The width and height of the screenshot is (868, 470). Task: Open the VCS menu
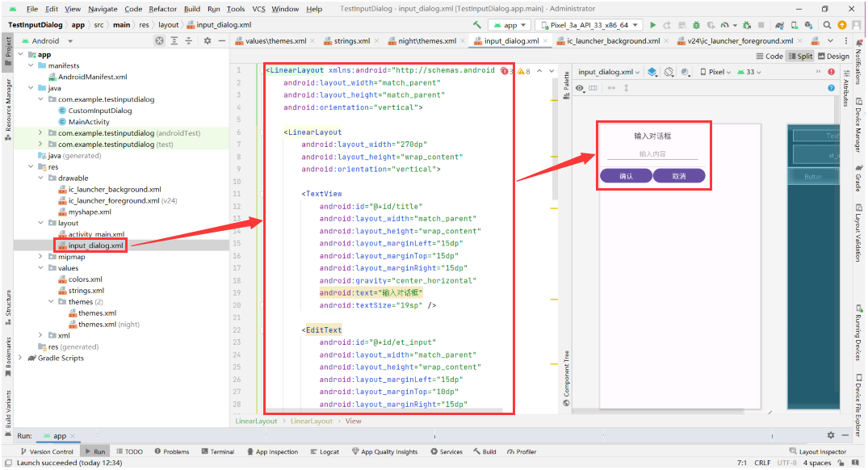[x=258, y=9]
